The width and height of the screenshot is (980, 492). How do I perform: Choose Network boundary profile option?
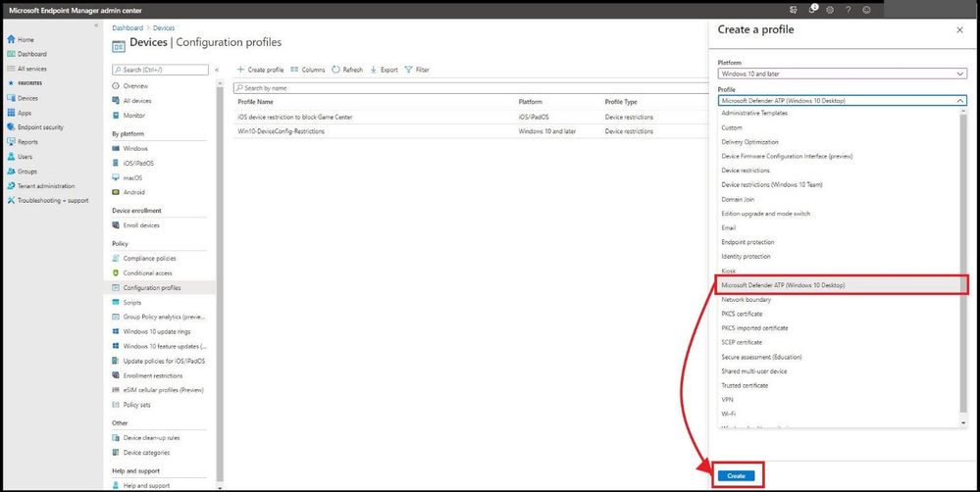[x=746, y=300]
